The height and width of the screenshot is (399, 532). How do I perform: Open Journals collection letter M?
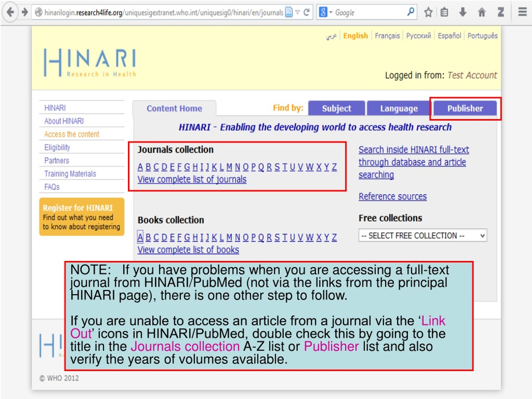[229, 167]
